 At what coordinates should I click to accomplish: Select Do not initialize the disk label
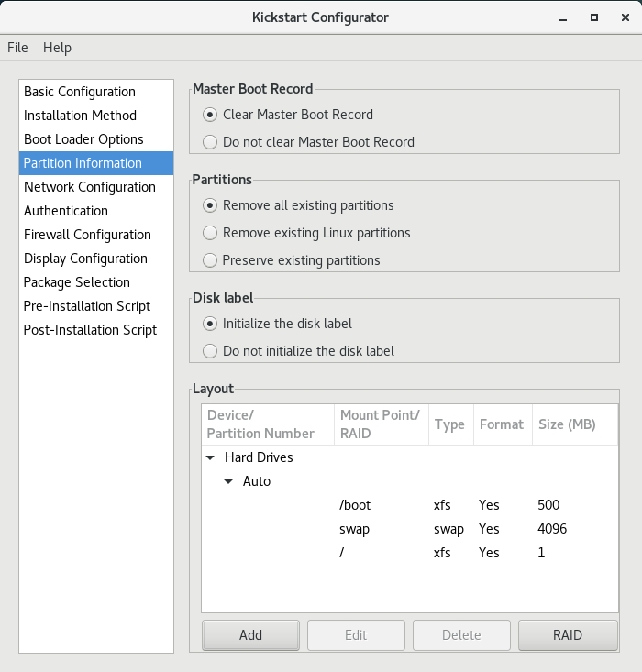pos(210,351)
